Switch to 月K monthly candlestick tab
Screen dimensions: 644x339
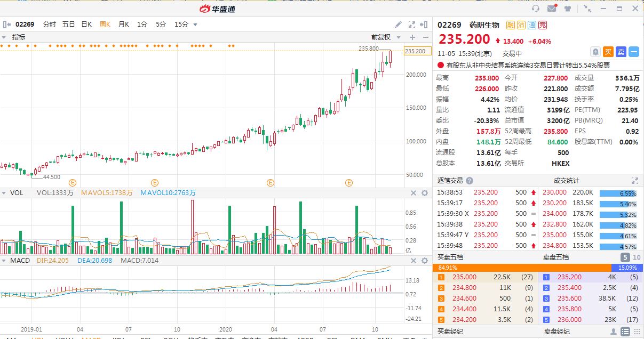pos(124,25)
